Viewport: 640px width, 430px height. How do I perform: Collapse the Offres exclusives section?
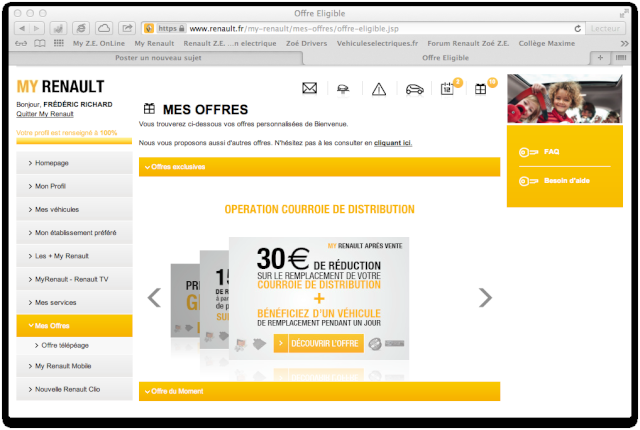(x=319, y=167)
